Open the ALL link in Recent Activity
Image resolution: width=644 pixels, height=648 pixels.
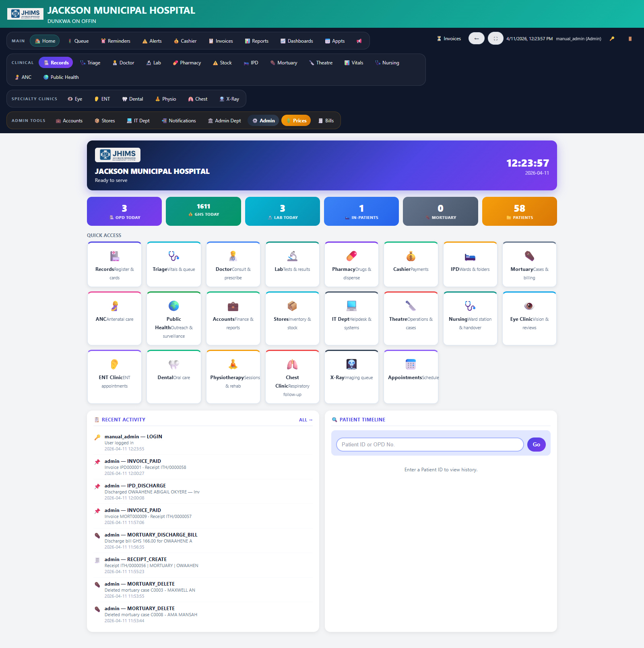(305, 420)
